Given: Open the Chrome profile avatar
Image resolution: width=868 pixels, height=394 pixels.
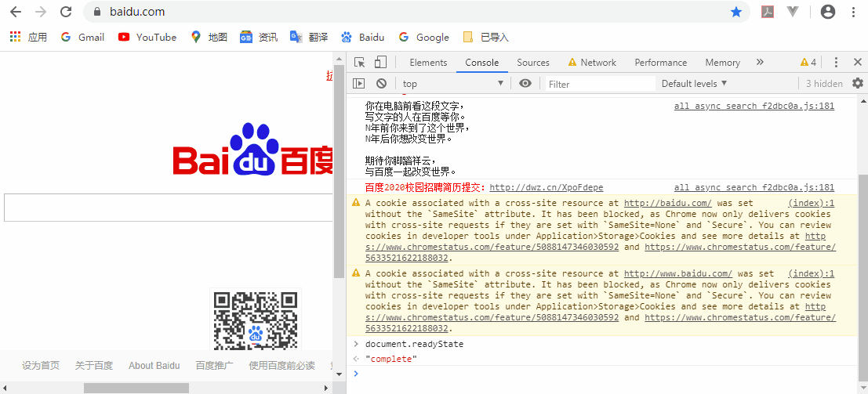Looking at the screenshot, I should pyautogui.click(x=827, y=12).
